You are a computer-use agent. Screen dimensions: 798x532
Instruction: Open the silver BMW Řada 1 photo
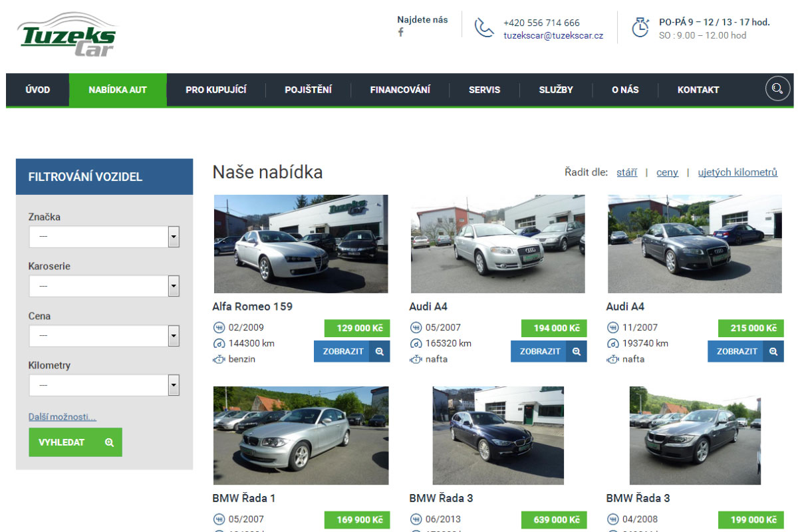click(301, 436)
